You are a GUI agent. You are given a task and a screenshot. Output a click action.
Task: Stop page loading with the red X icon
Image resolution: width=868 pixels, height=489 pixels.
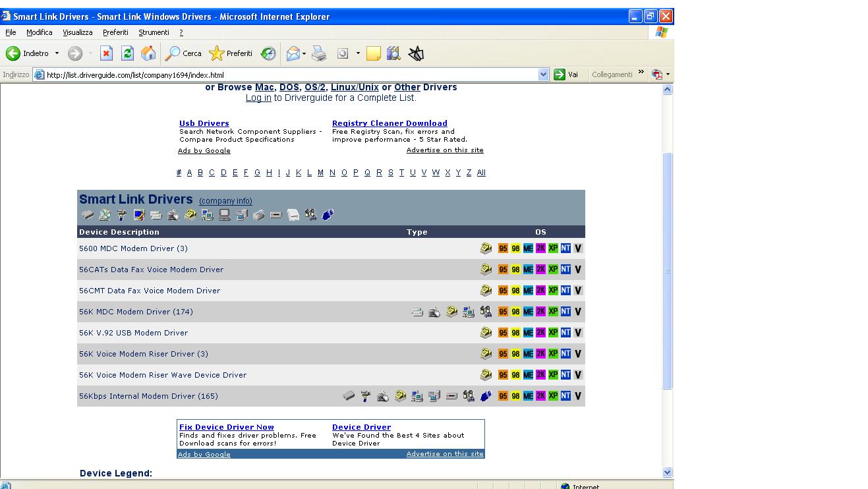[x=107, y=53]
